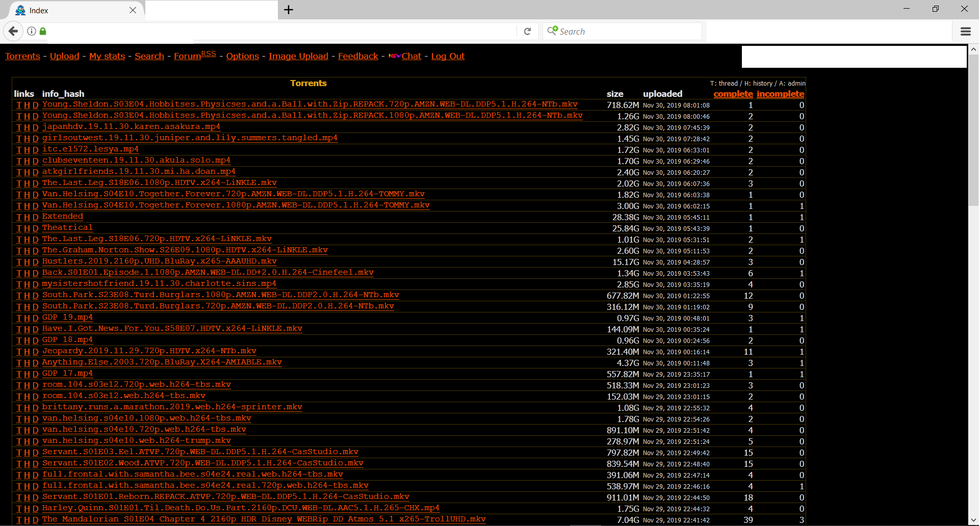Open Young.Sheldon 720p REPACK torrent link
The image size is (980, 526).
coord(310,104)
